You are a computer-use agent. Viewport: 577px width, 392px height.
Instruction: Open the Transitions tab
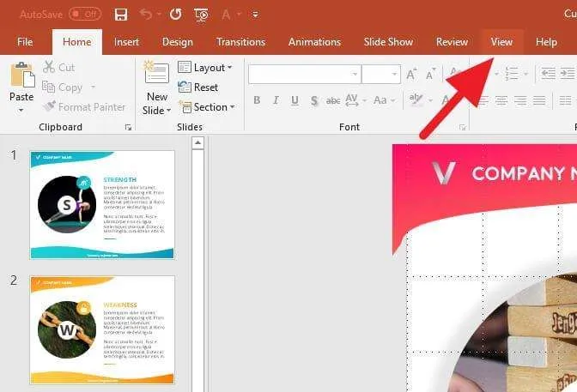click(240, 42)
